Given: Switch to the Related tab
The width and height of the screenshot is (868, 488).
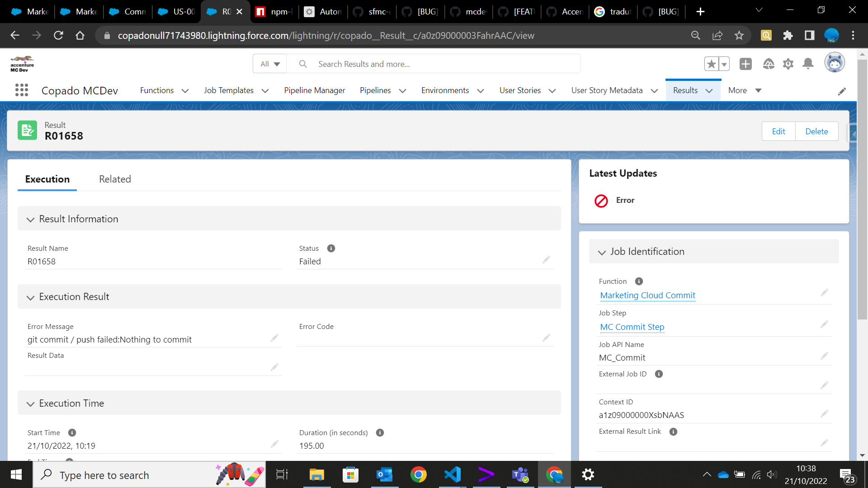Looking at the screenshot, I should point(115,179).
